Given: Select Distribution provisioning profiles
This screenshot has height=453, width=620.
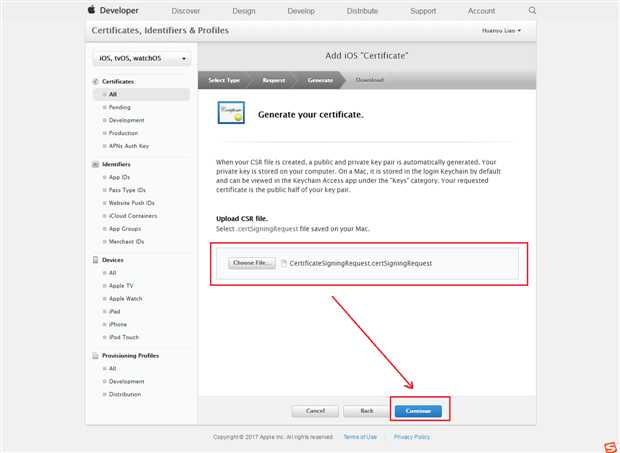Looking at the screenshot, I should point(125,394).
